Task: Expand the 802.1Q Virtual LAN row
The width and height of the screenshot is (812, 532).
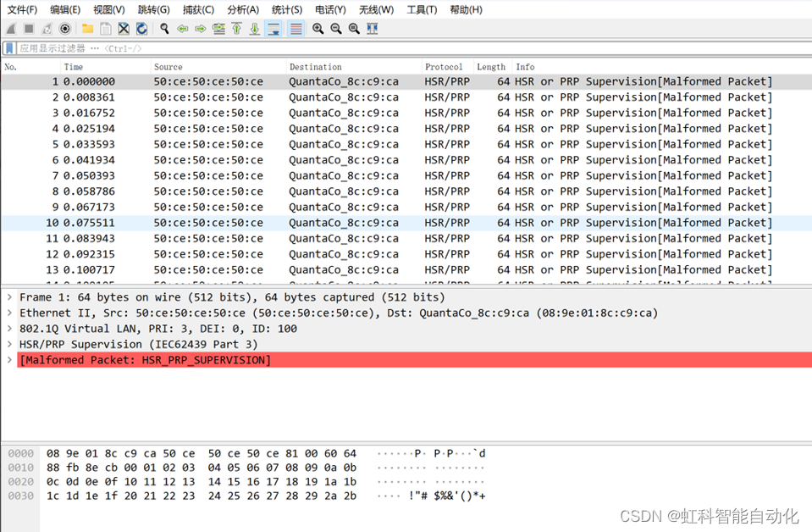Action: (9, 329)
